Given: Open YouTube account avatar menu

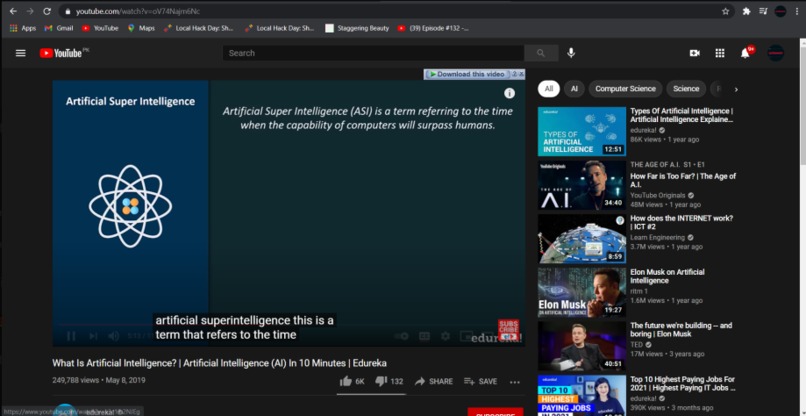Looking at the screenshot, I should [775, 52].
